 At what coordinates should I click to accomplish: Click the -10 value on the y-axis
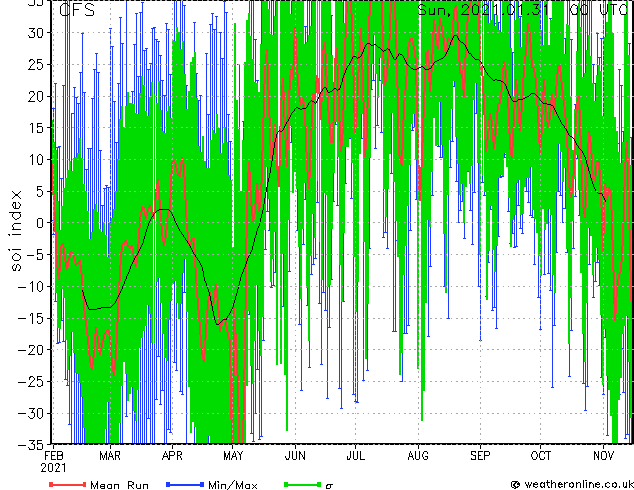[x=31, y=287]
